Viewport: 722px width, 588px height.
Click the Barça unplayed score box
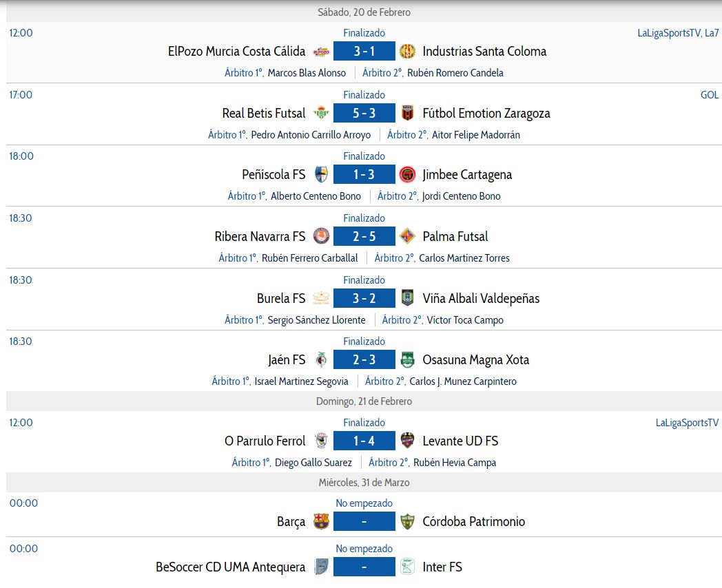pyautogui.click(x=364, y=521)
